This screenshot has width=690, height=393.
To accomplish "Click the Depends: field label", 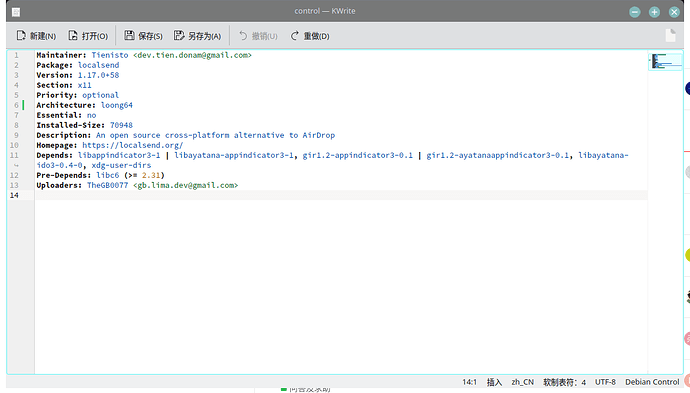I will point(55,155).
